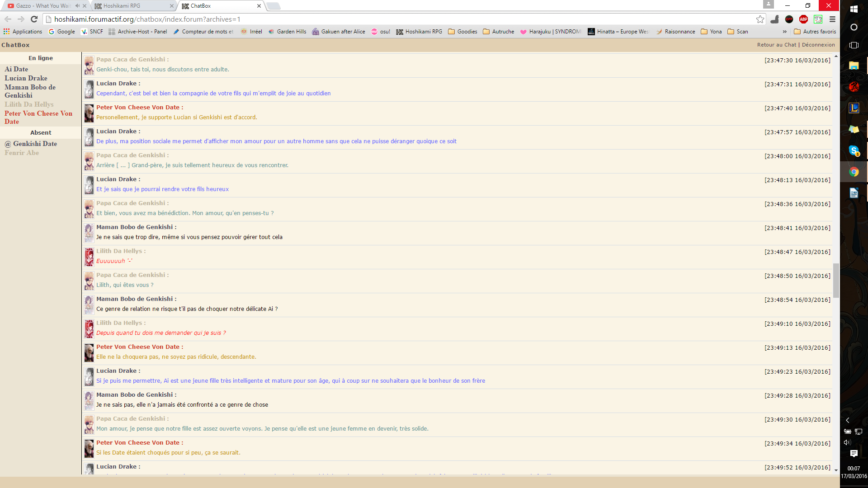Bookmark this page with the star icon

click(760, 19)
